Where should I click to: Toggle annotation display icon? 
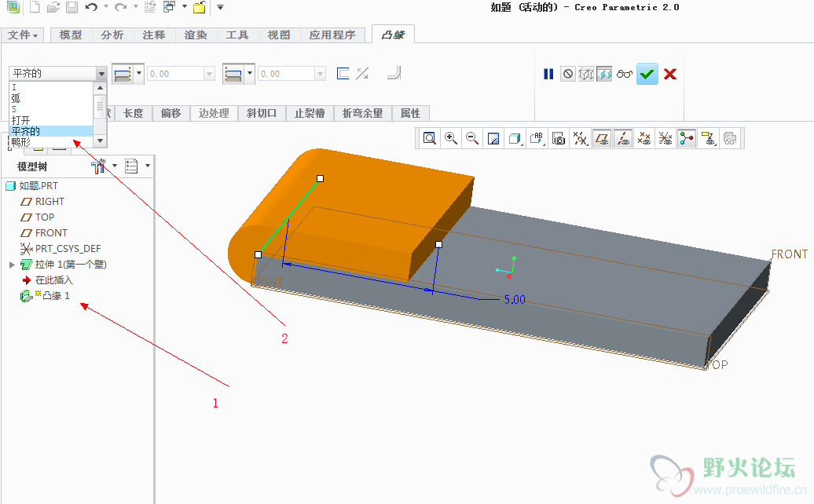pos(708,138)
